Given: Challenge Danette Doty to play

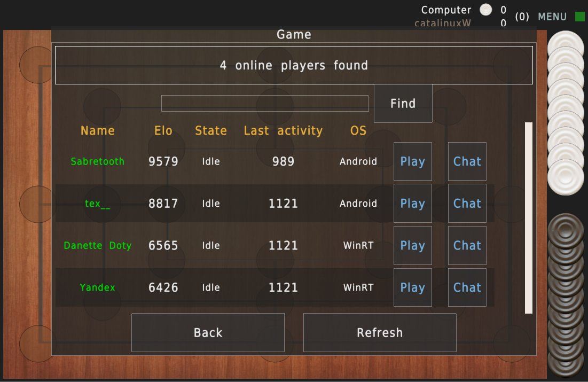Looking at the screenshot, I should point(412,245).
